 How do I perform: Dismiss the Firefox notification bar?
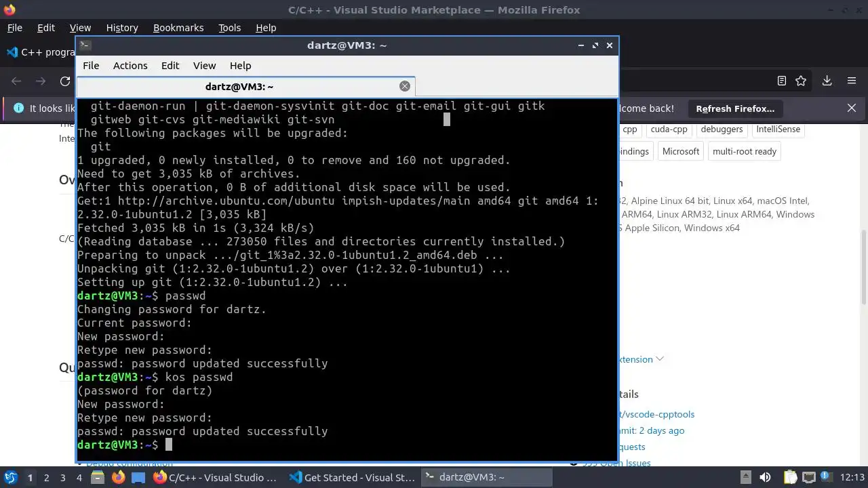point(852,108)
